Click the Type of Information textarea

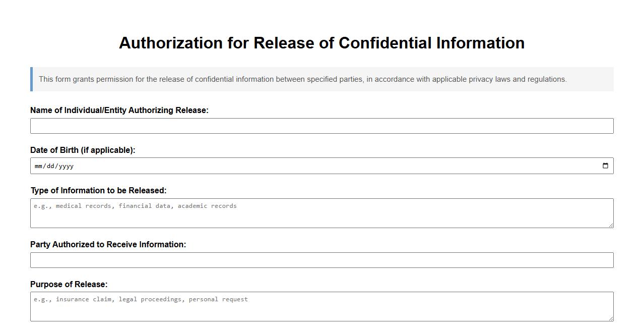pos(321,213)
